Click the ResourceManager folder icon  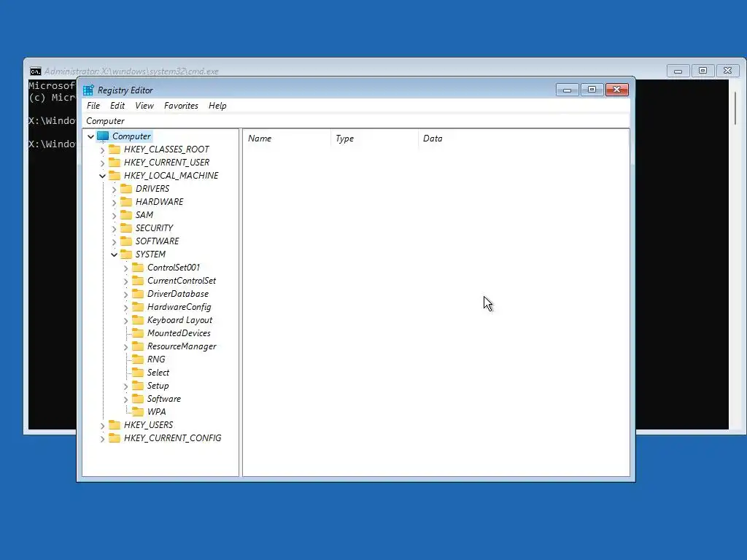[138, 346]
